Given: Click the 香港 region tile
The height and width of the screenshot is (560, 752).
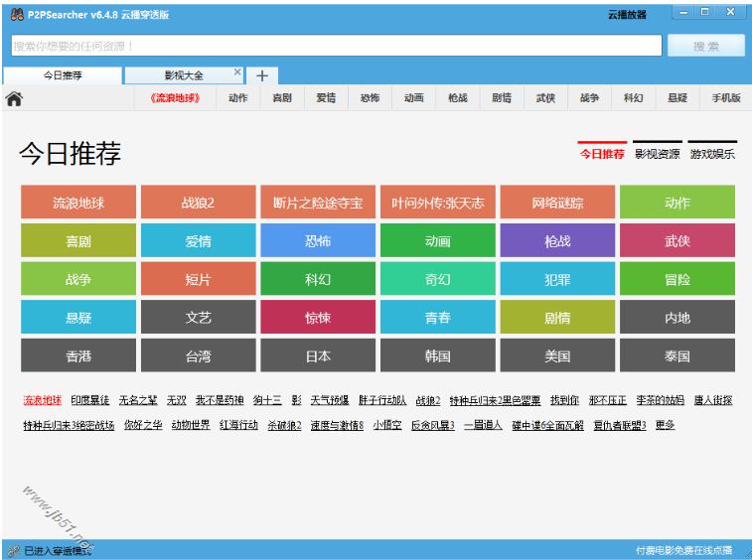Looking at the screenshot, I should [x=78, y=355].
